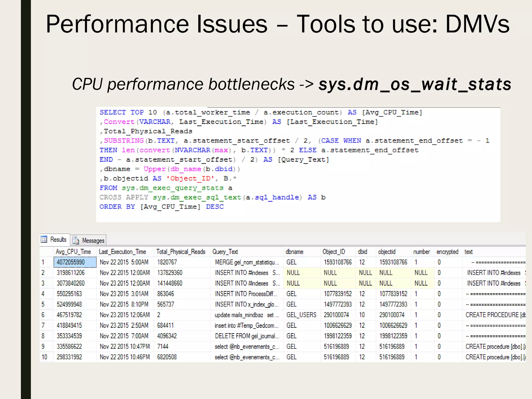The height and width of the screenshot is (399, 532).
Task: Click the encrypted column header
Action: 447,252
